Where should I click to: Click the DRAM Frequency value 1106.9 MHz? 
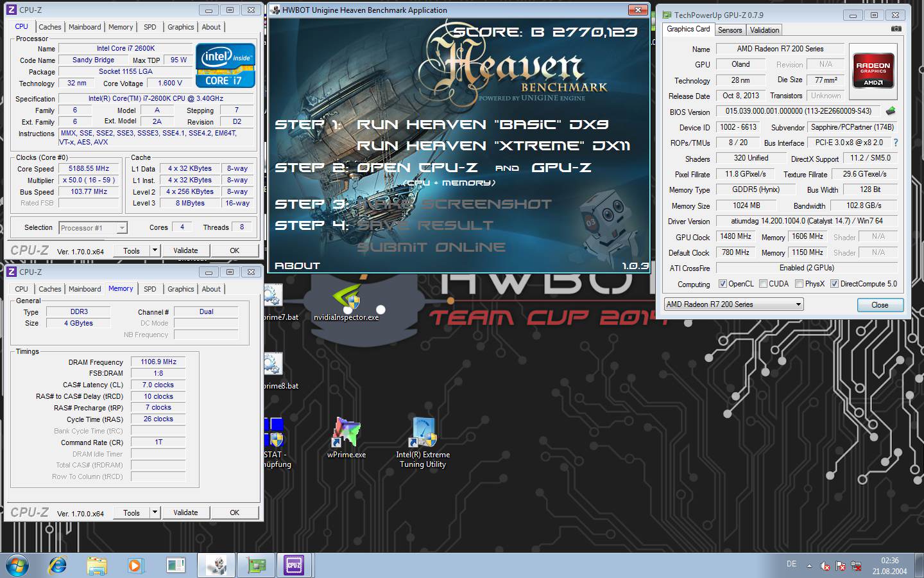(158, 362)
